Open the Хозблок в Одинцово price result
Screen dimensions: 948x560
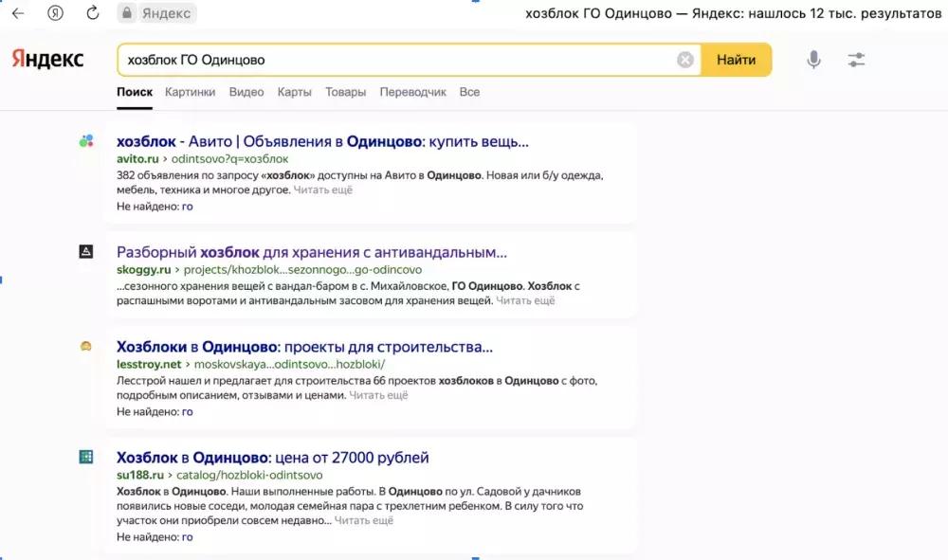(x=275, y=456)
